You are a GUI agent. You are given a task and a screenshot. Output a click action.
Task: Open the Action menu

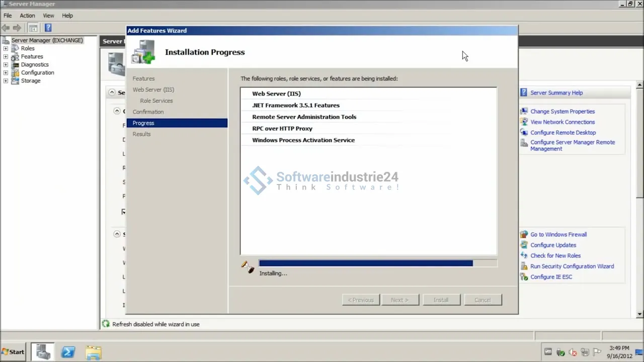coord(27,16)
